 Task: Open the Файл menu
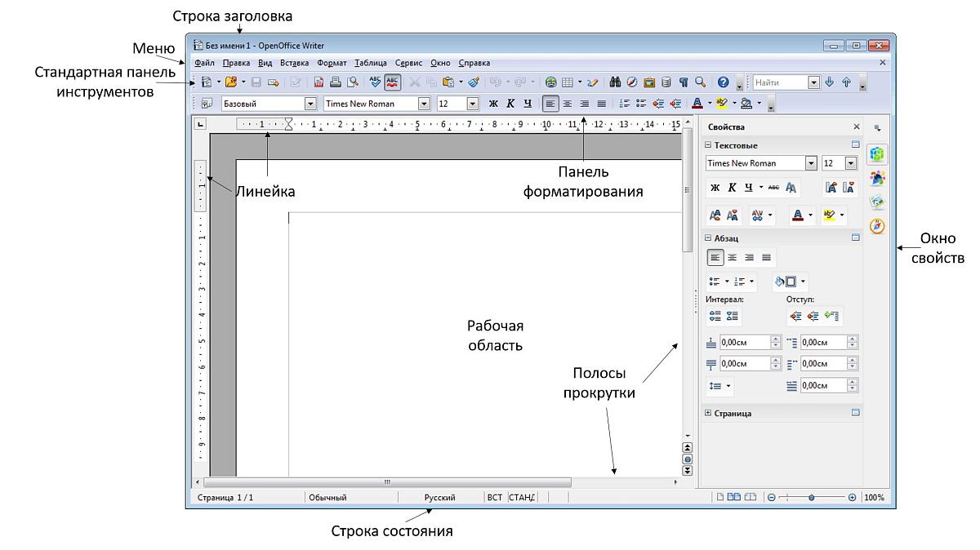pyautogui.click(x=205, y=62)
